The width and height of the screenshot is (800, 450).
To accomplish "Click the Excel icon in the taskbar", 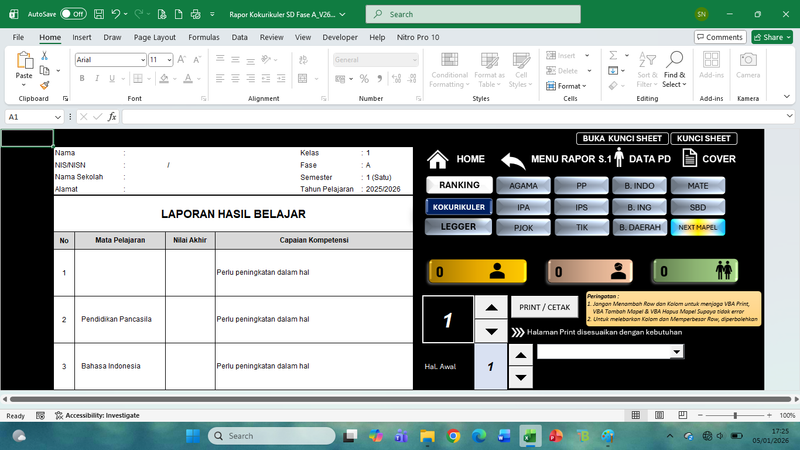I will 530,436.
